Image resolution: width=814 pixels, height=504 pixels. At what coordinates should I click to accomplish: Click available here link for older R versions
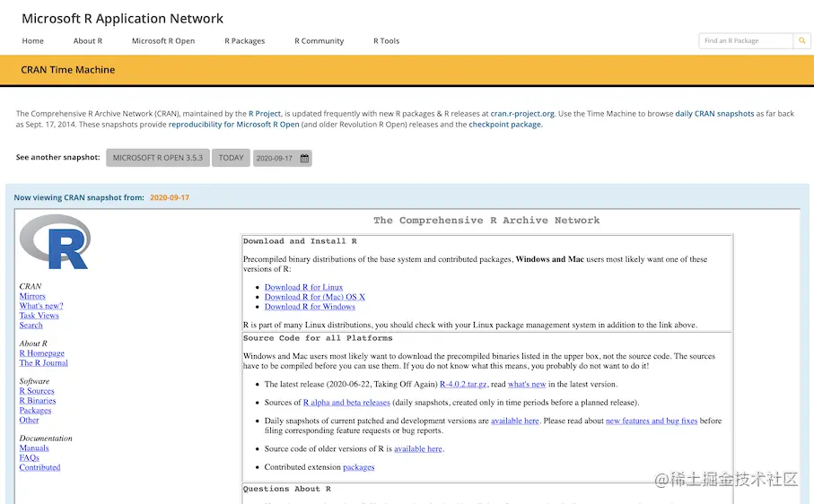tap(418, 449)
